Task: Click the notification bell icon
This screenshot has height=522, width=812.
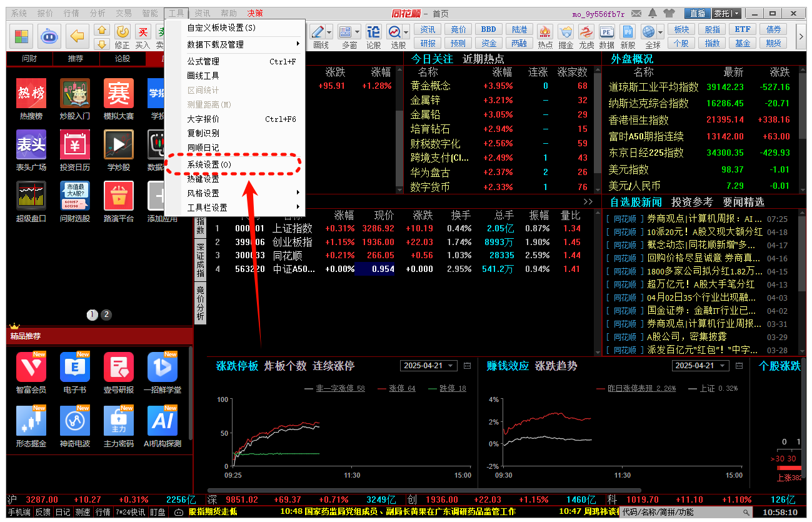Action: (x=653, y=13)
